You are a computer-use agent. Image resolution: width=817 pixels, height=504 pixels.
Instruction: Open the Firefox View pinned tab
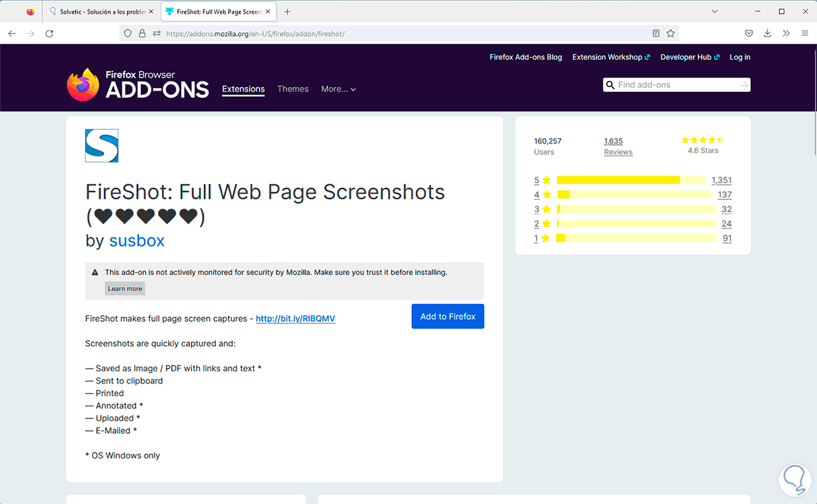[x=30, y=12]
